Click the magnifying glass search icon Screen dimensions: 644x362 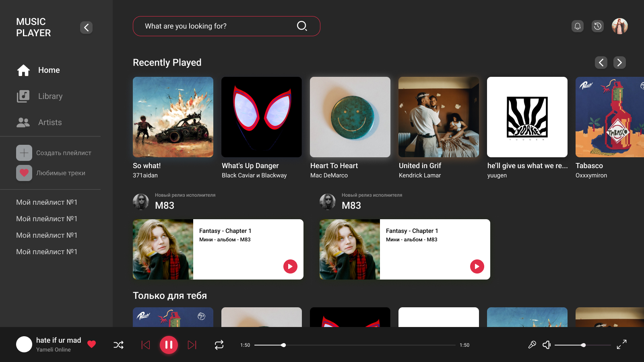[x=302, y=26]
